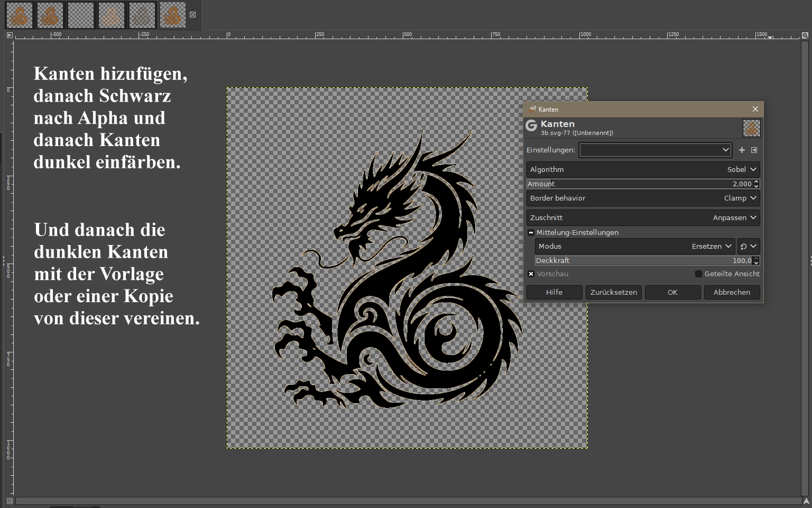Click the zoom-on-resize icon at top-right ruler
Viewport: 812px width, 508px height.
pyautogui.click(x=805, y=35)
